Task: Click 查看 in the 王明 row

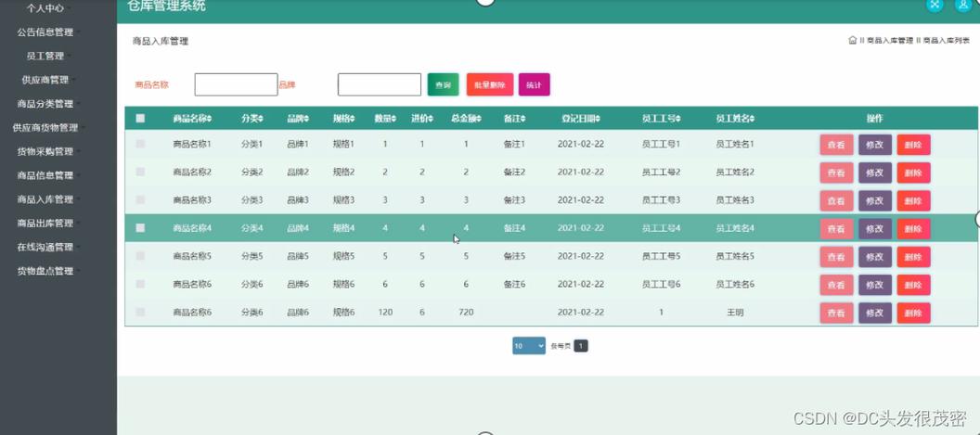Action: click(836, 313)
